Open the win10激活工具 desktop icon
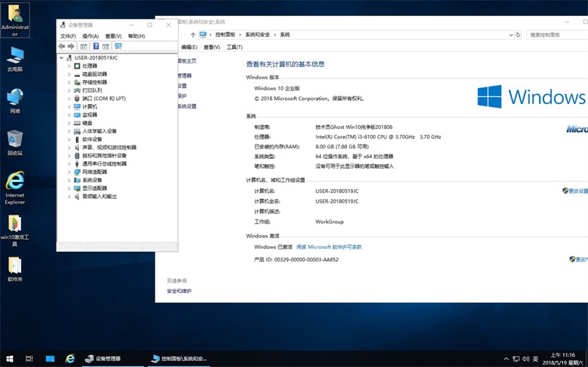Viewport: 588px width, 367px height. [15, 225]
